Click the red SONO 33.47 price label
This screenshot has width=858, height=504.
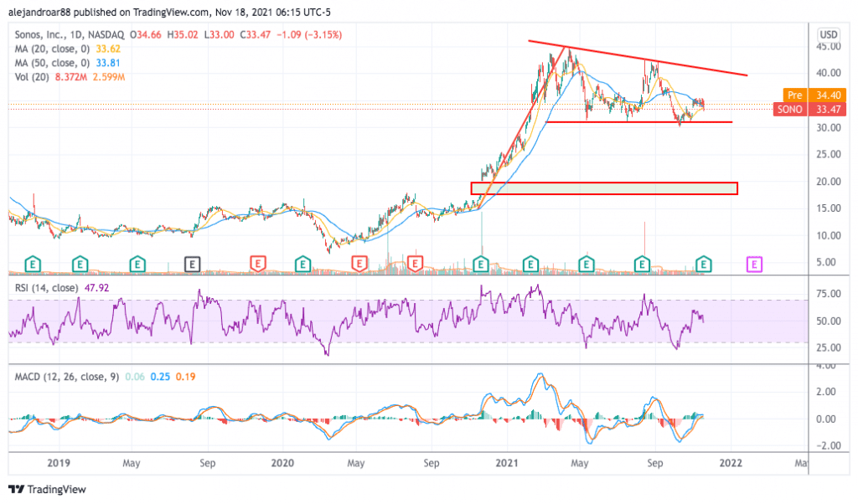(810, 110)
